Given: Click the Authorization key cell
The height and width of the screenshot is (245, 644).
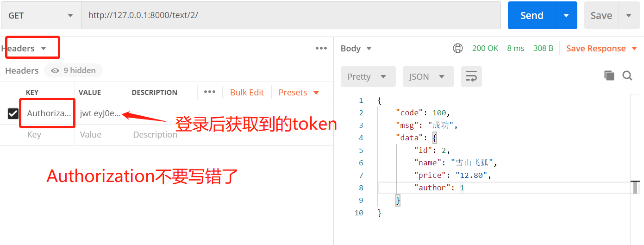Looking at the screenshot, I should [x=49, y=113].
